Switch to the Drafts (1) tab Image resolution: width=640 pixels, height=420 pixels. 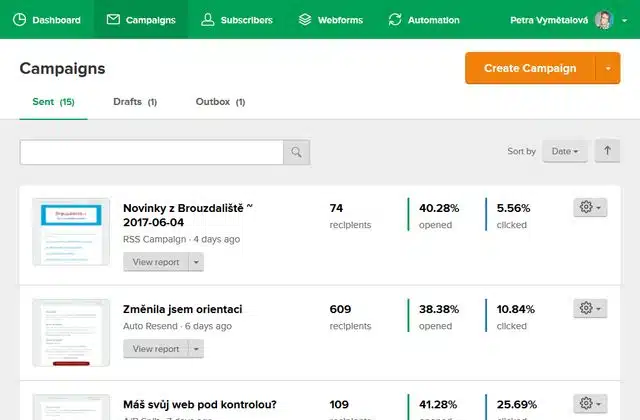135,102
